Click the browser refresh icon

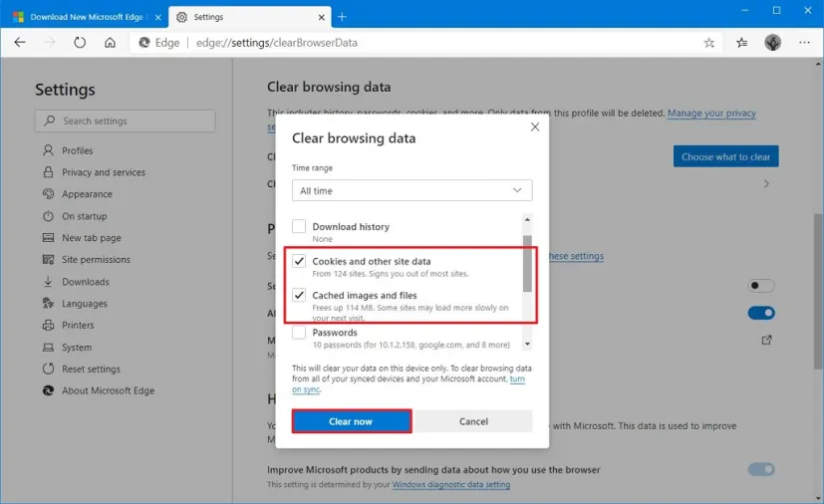(x=80, y=43)
